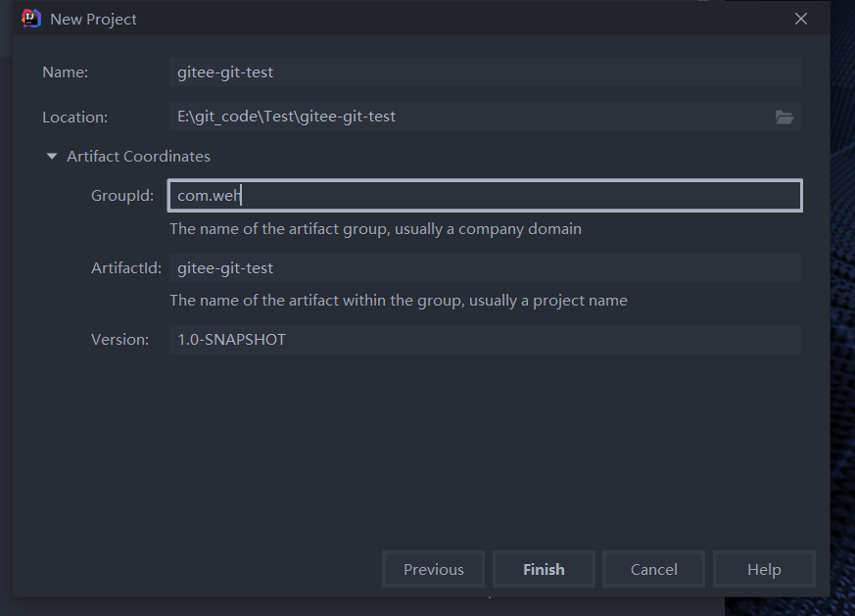Click the Version label
Image resolution: width=855 pixels, height=616 pixels.
click(119, 339)
